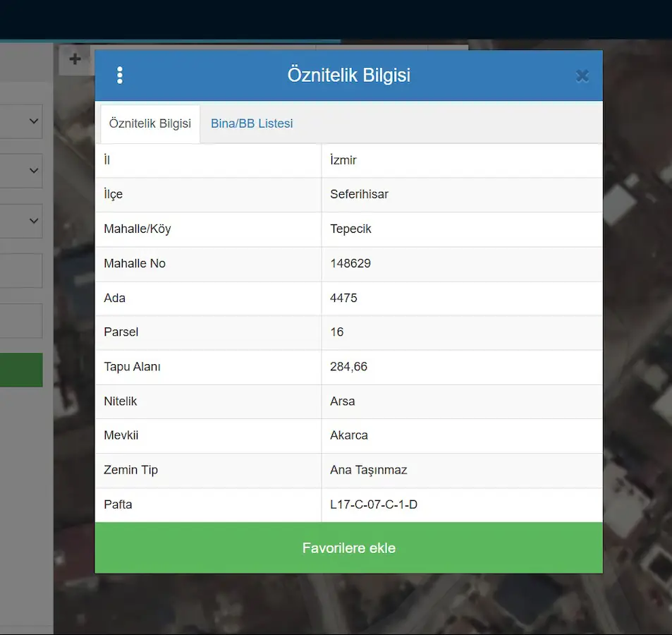Click the Favorilere ekle button
The image size is (672, 635).
(x=348, y=548)
